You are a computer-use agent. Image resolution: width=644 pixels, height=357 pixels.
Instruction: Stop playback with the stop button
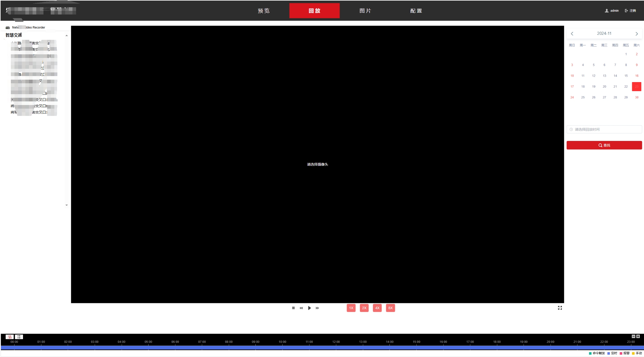[x=293, y=308]
